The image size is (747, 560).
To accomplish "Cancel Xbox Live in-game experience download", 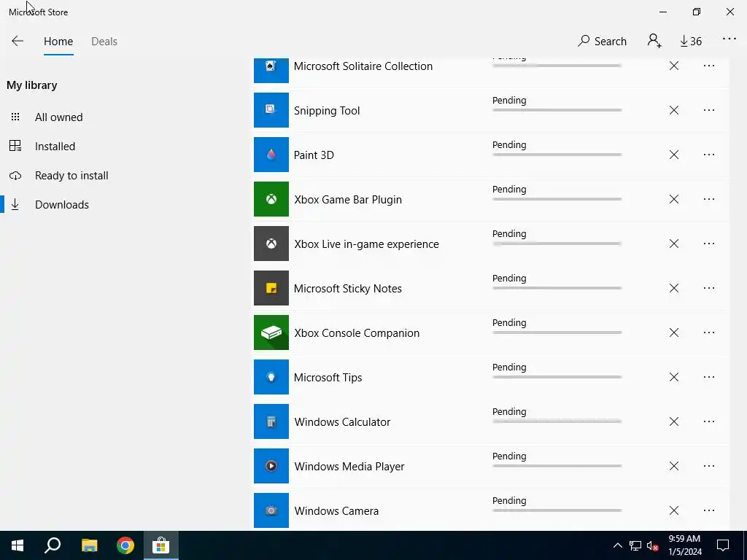I will click(673, 244).
